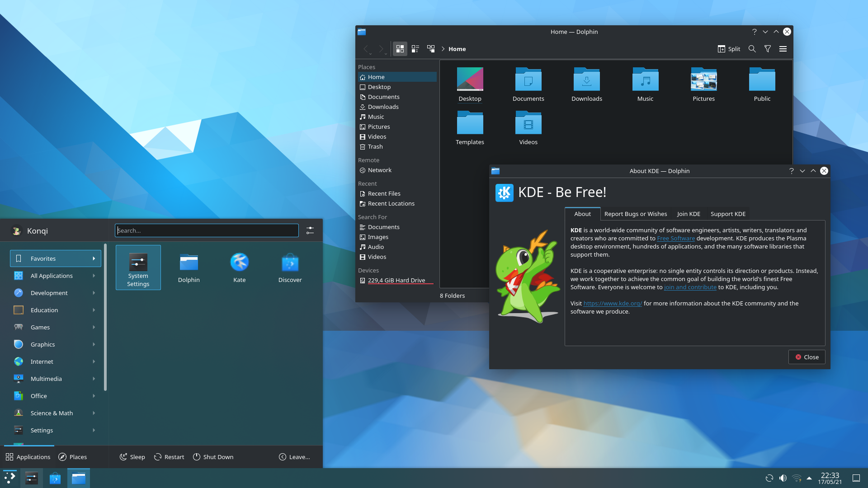Expand the Development category in app menu
Screen dimensions: 868x488
49,292
